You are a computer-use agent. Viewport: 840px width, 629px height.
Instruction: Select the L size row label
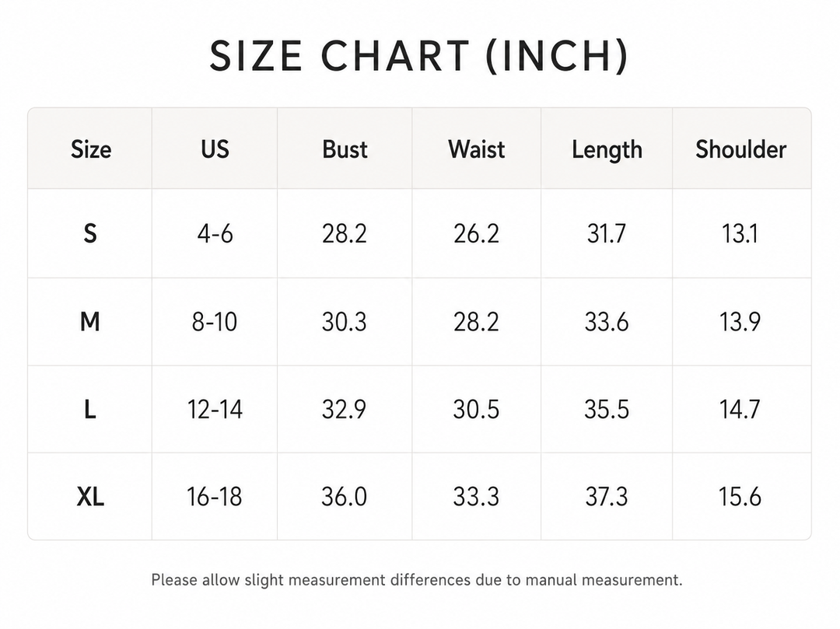pyautogui.click(x=90, y=410)
